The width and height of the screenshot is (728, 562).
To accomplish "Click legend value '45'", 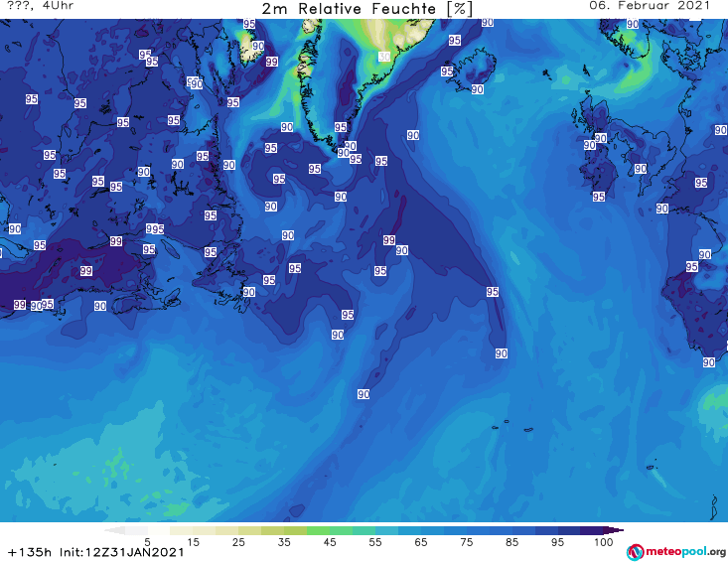I will coord(329,542).
